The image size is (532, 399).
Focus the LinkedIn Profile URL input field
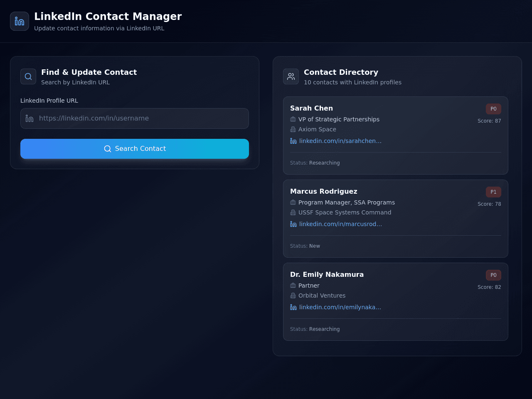point(135,118)
